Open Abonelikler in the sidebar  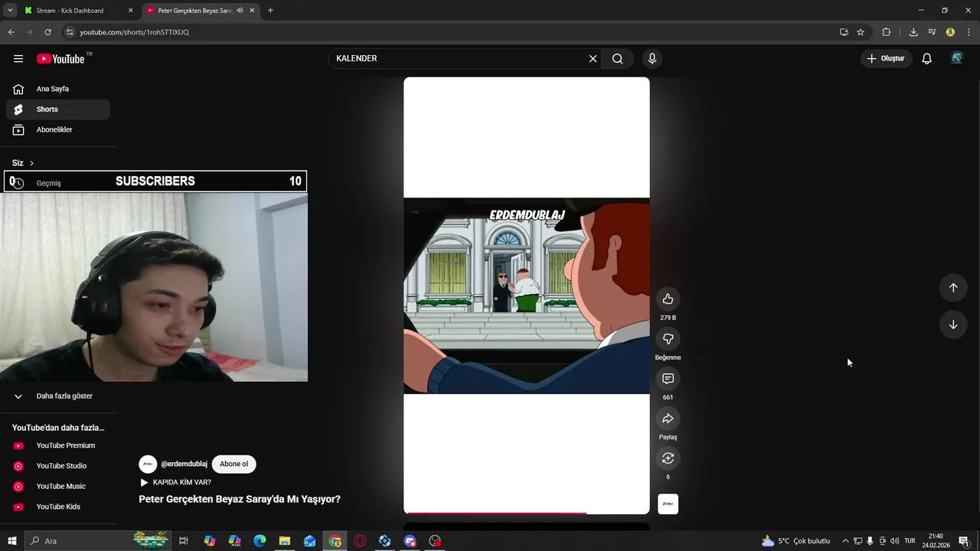pyautogui.click(x=58, y=130)
